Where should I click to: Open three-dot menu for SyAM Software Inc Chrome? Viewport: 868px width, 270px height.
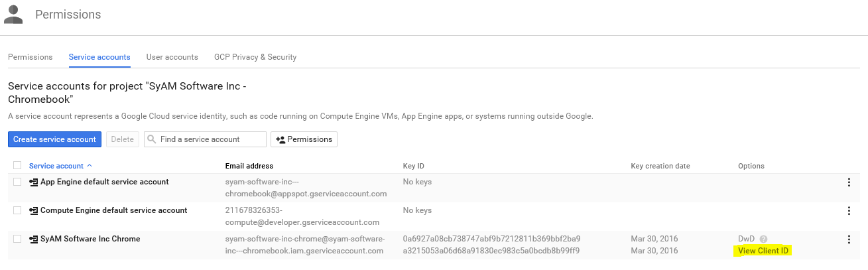(x=849, y=239)
